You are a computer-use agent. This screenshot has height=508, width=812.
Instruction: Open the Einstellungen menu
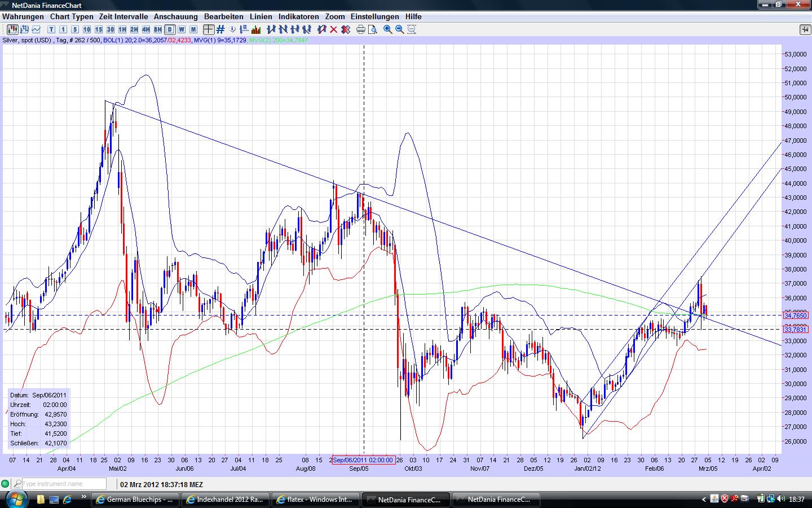[374, 16]
